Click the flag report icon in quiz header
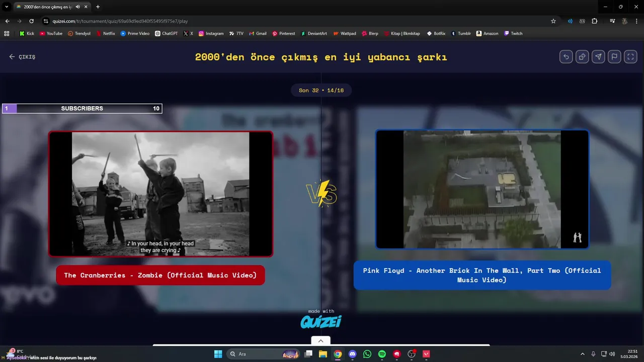Screen dimensions: 644x362 (614, 57)
